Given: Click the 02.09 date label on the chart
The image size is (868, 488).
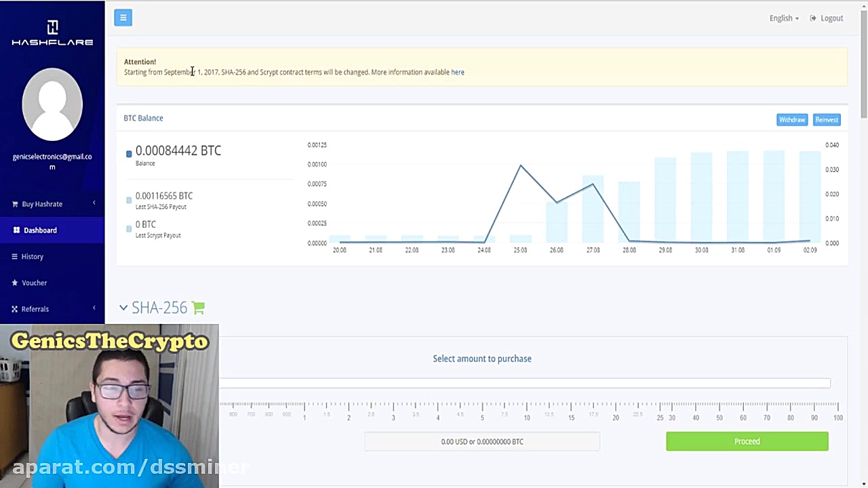Looking at the screenshot, I should click(810, 250).
